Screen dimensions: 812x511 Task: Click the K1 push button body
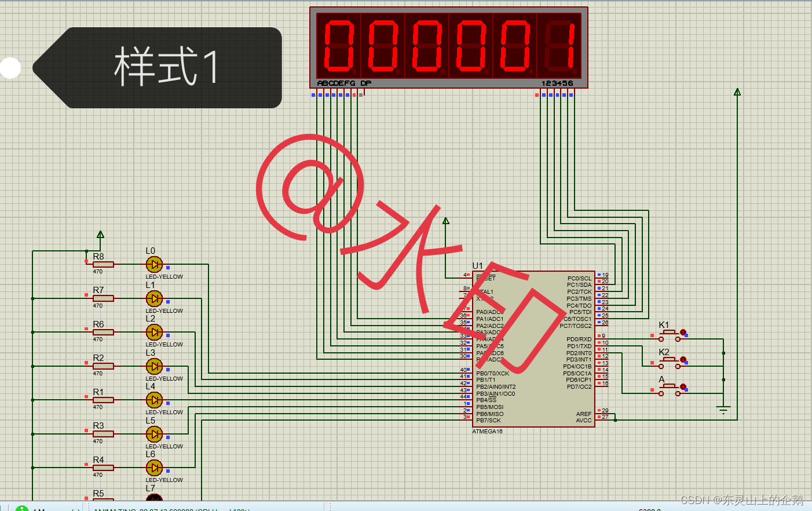point(670,334)
